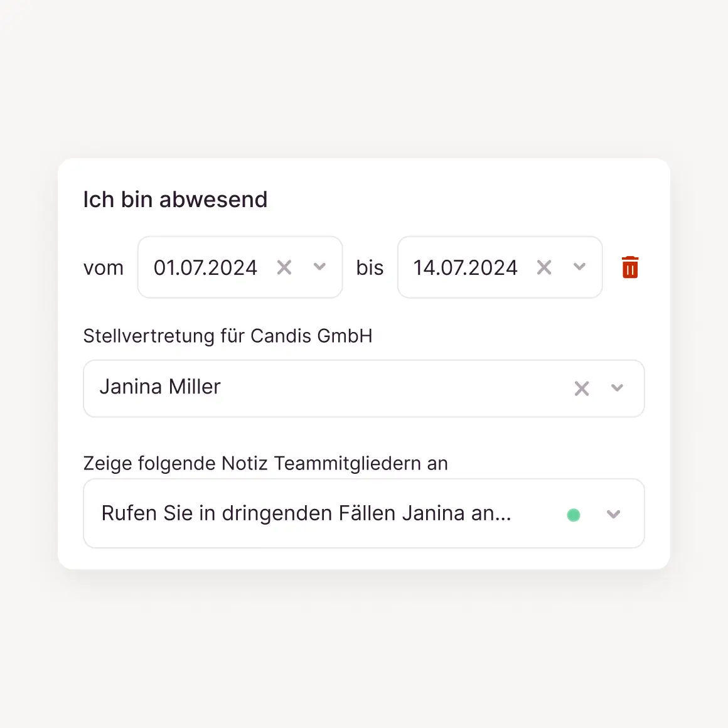Clear the end date 14.07.2024
728x728 pixels.
[544, 268]
